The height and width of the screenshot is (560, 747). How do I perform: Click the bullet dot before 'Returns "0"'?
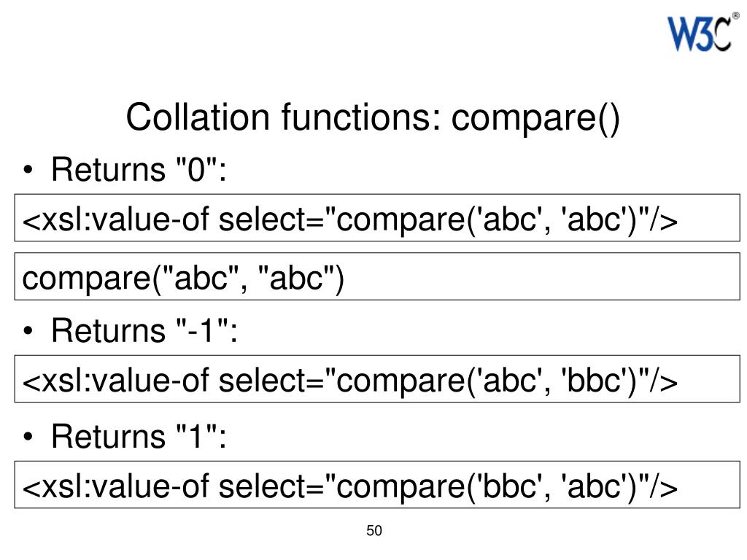[x=28, y=171]
